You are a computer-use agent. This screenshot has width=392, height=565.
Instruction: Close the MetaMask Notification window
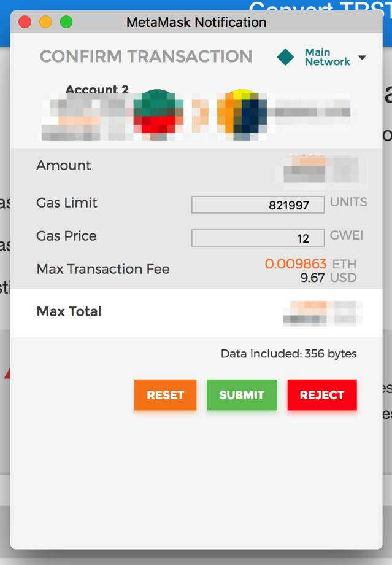25,22
